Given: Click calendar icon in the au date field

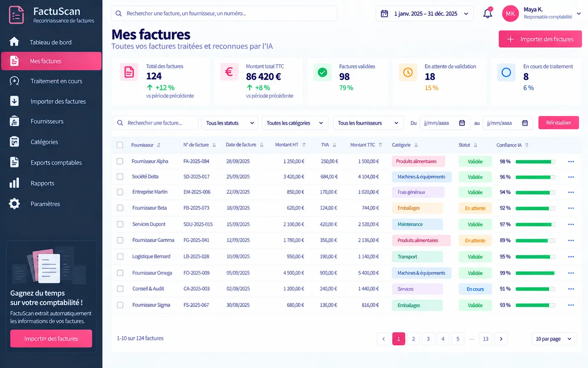Looking at the screenshot, I should pos(525,123).
